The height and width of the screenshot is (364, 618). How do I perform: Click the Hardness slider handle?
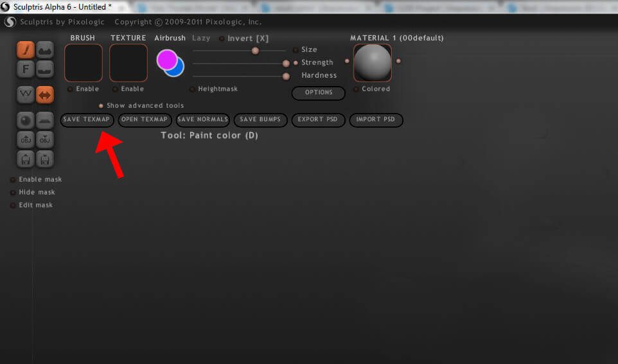[x=286, y=76]
